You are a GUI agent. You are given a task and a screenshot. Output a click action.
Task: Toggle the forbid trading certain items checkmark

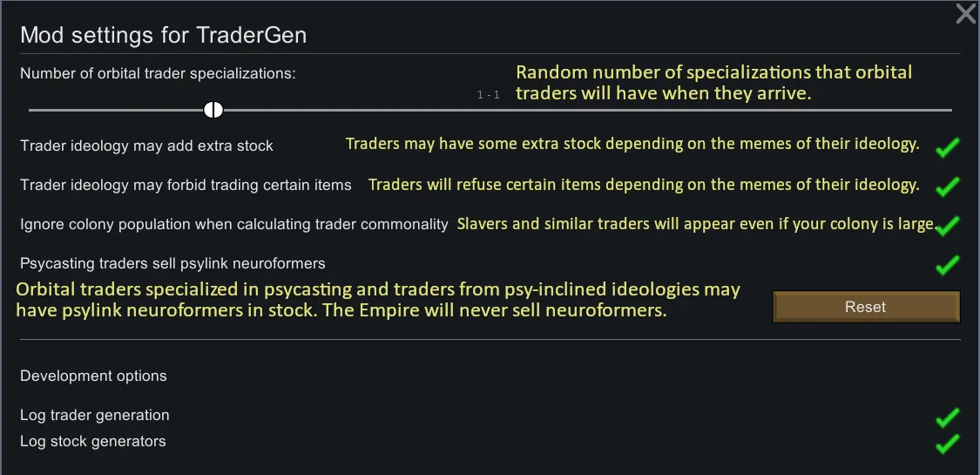coord(947,186)
